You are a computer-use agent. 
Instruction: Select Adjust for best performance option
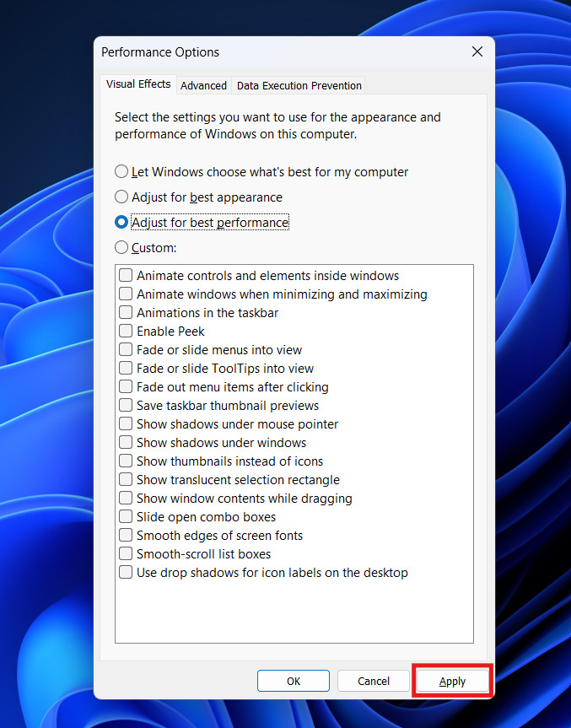click(x=122, y=223)
